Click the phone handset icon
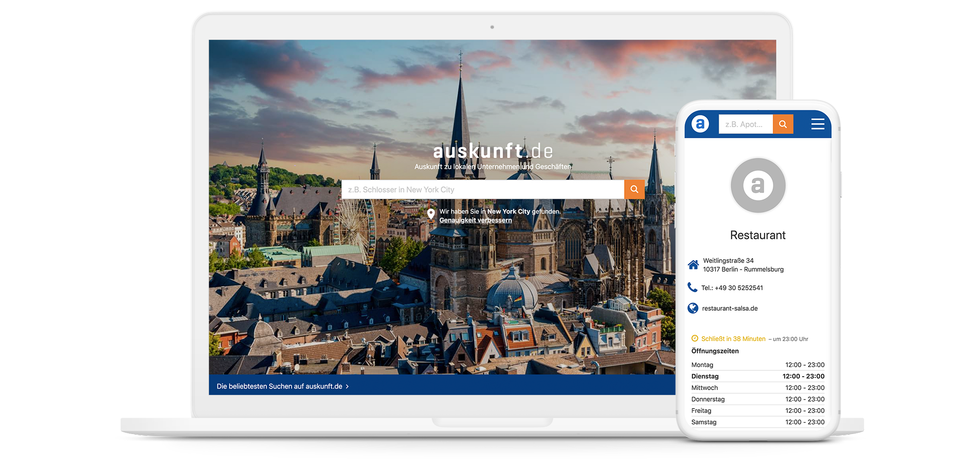Viewport: 980px width, 467px height. pyautogui.click(x=693, y=287)
